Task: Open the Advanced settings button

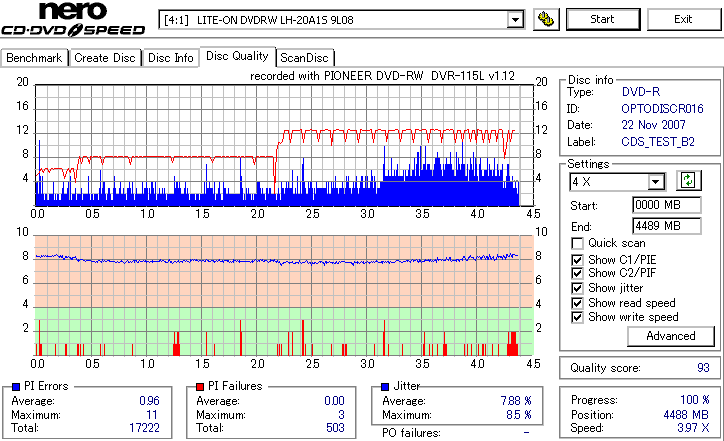Action: [670, 336]
